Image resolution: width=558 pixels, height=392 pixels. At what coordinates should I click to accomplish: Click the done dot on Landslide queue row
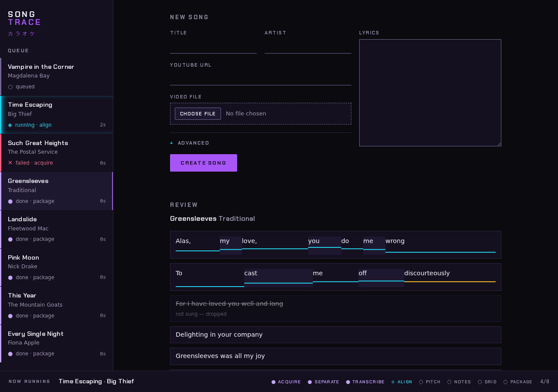10,239
